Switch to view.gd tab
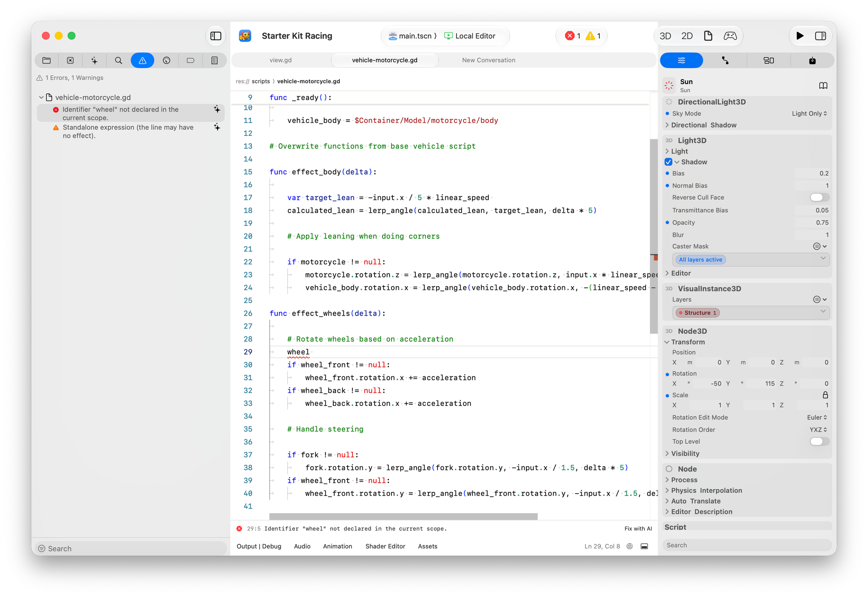Viewport: 868px width, 597px height. point(280,60)
